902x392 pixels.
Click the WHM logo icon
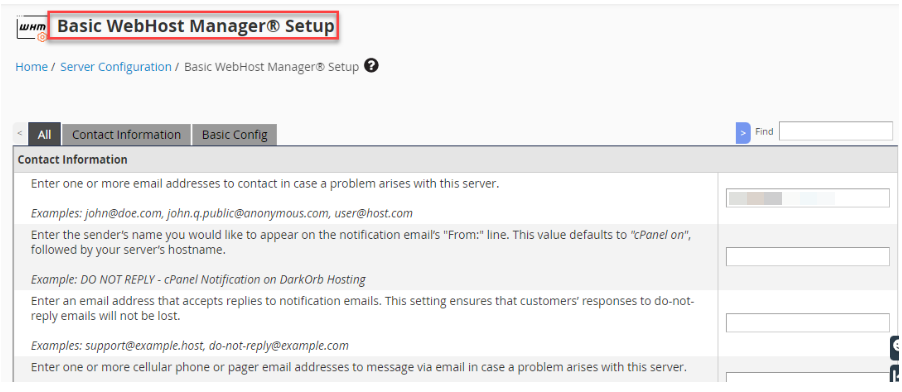click(32, 29)
